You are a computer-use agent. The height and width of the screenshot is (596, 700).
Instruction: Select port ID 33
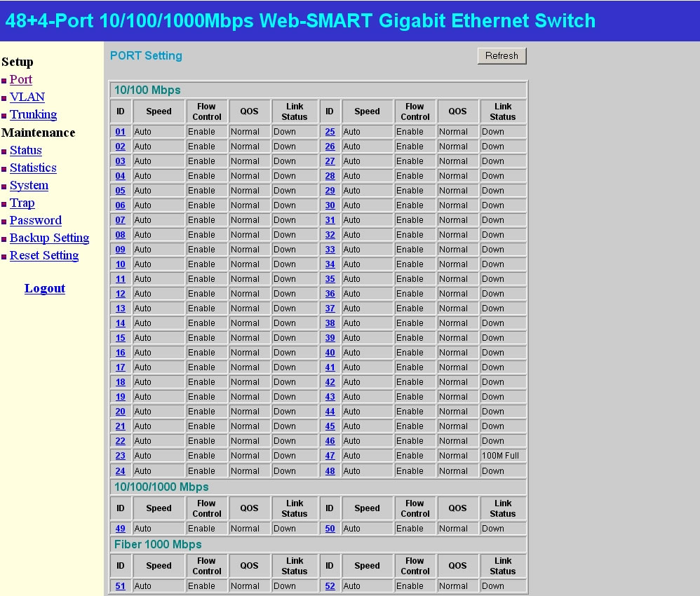coord(330,250)
